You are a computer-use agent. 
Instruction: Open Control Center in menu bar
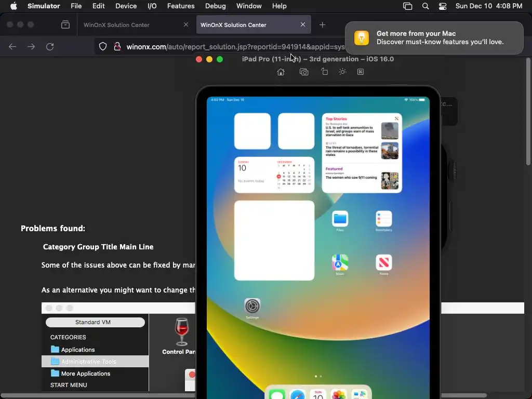[443, 6]
